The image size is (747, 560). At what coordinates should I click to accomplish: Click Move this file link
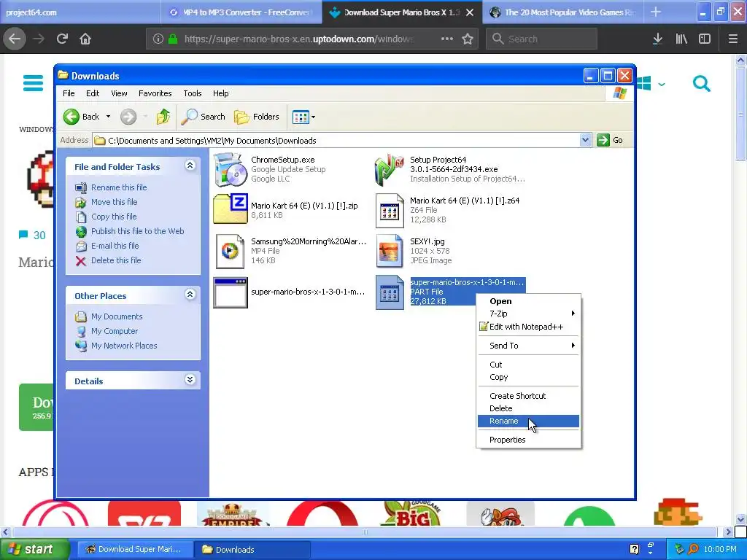115,202
